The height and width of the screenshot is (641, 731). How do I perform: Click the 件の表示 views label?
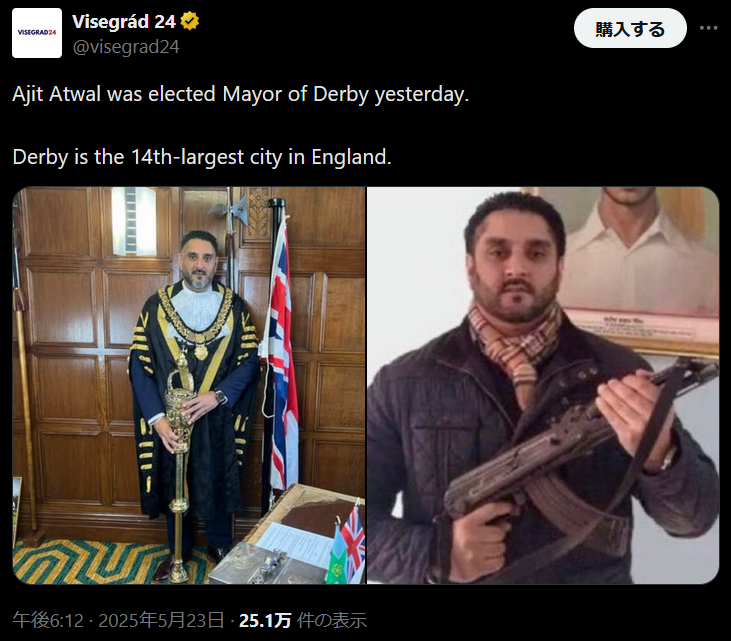pyautogui.click(x=331, y=620)
